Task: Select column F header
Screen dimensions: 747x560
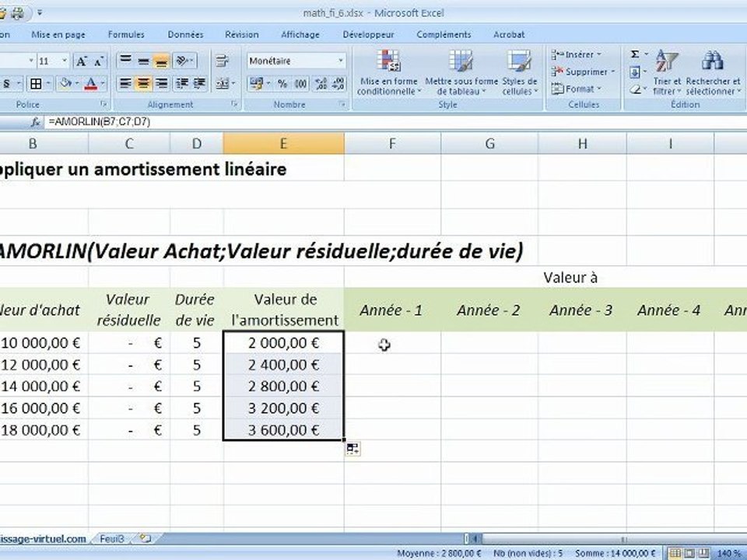Action: pos(392,143)
